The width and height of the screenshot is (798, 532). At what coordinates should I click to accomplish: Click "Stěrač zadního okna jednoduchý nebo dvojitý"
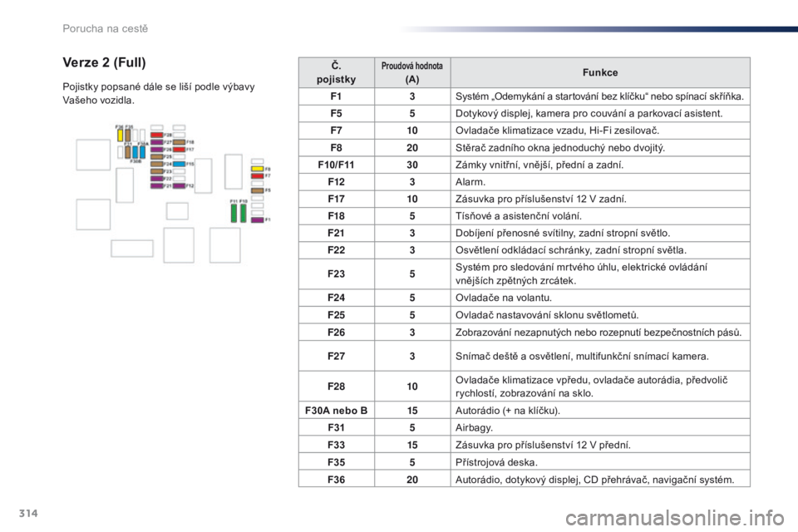point(559,148)
